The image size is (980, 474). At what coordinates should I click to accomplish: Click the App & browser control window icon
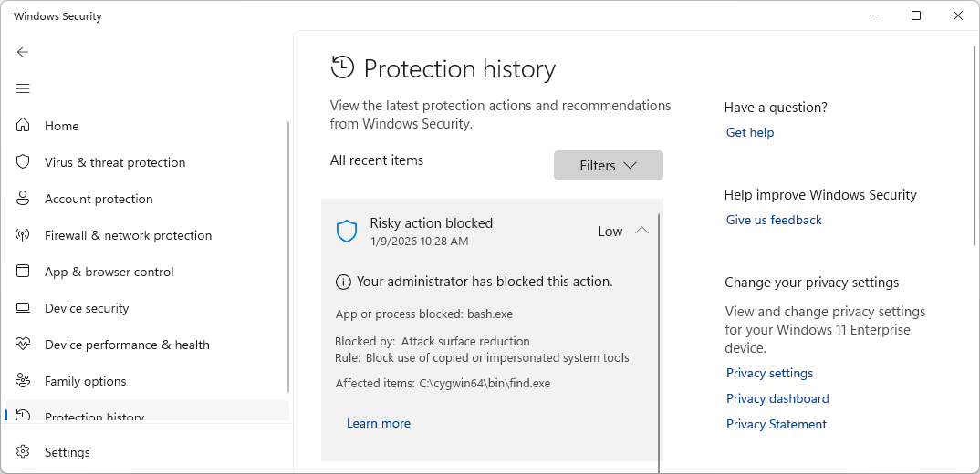(x=23, y=272)
